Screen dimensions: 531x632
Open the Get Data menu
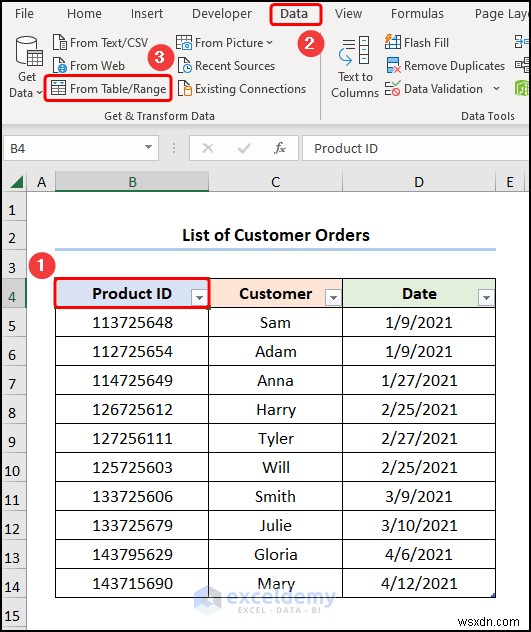(27, 67)
